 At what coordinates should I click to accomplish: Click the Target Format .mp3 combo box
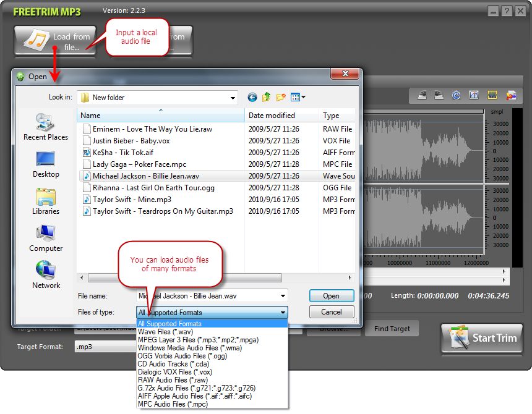pyautogui.click(x=106, y=347)
